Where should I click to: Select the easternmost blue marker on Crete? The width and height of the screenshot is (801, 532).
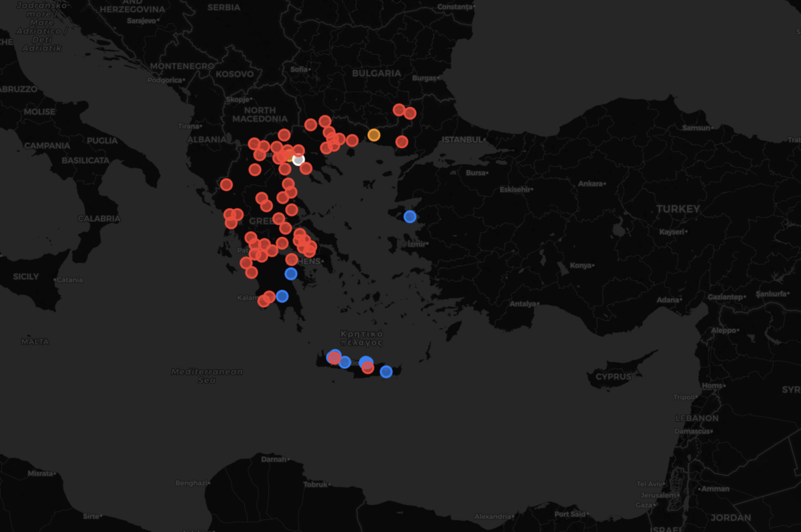click(x=386, y=372)
